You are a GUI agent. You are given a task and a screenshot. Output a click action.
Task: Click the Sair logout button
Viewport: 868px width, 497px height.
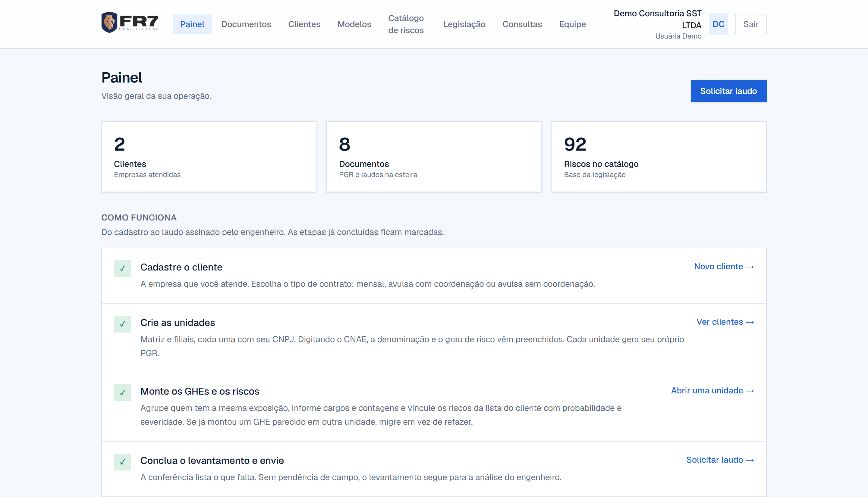point(750,24)
